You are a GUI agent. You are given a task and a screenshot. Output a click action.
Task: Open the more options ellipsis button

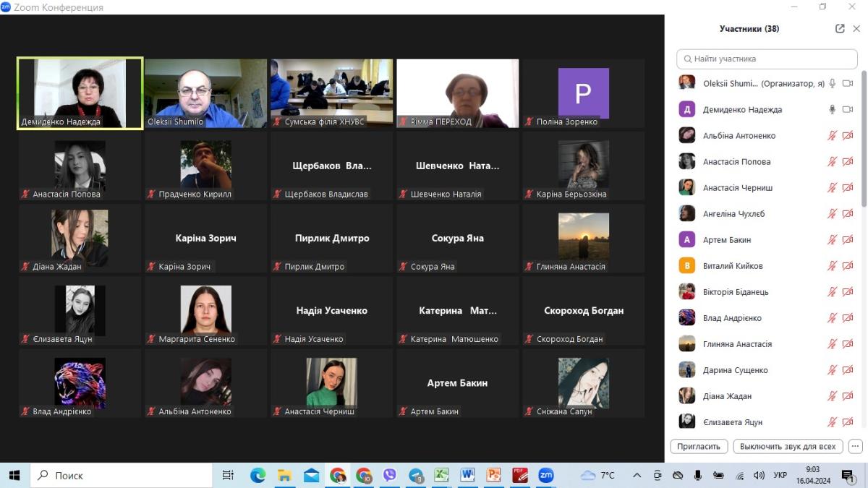tap(855, 446)
